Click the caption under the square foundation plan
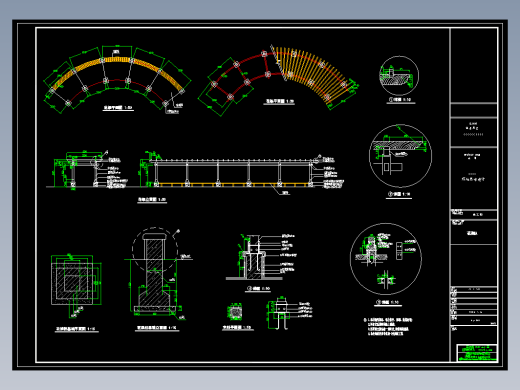This screenshot has width=520, height=390. (76, 329)
